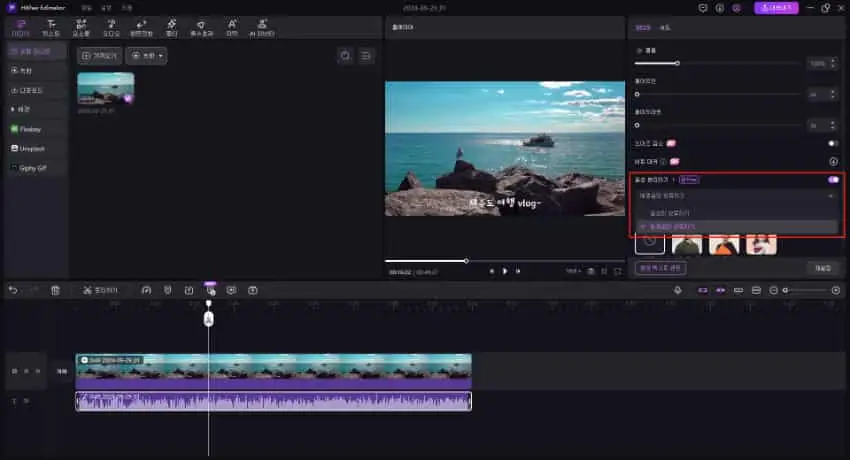850x460 pixels.
Task: Open the media filter dropdown beside Import
Action: (x=146, y=56)
